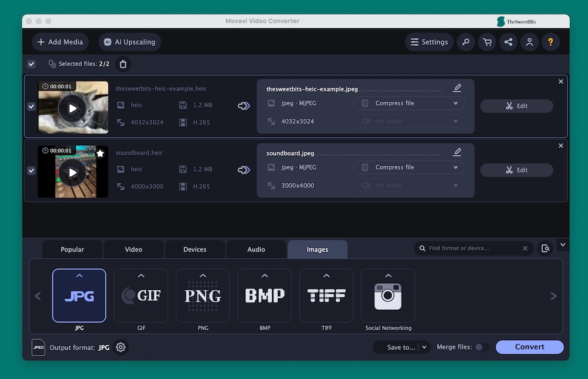This screenshot has width=588, height=379.
Task: Click the yellow help question mark icon
Action: pyautogui.click(x=550, y=42)
